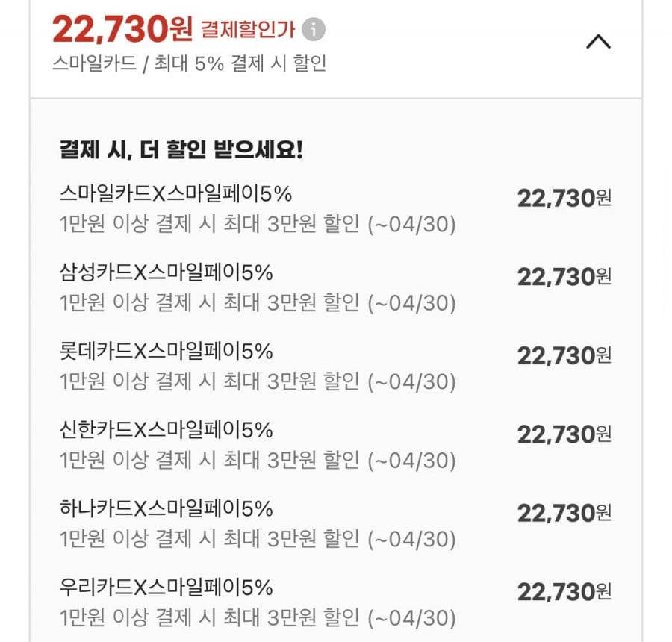Select 우리카드X스마일페이5% discount option
Image resolution: width=672 pixels, height=642 pixels.
[x=166, y=588]
